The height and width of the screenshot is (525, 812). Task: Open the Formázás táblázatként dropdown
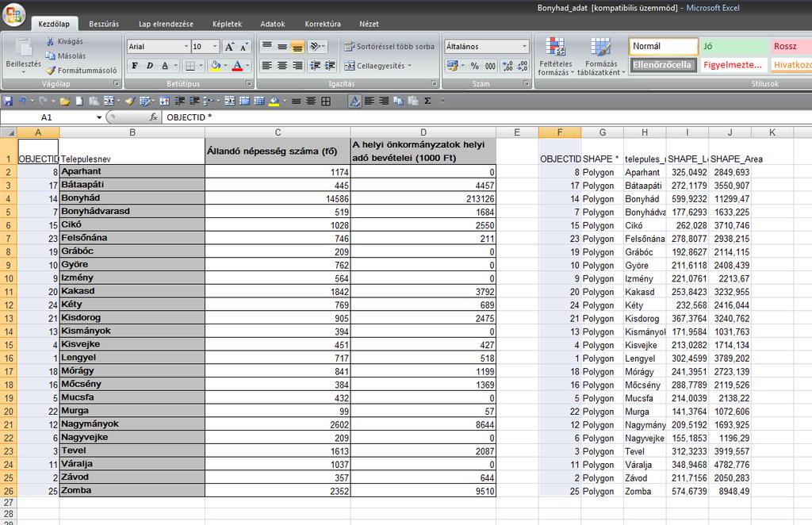coord(601,56)
